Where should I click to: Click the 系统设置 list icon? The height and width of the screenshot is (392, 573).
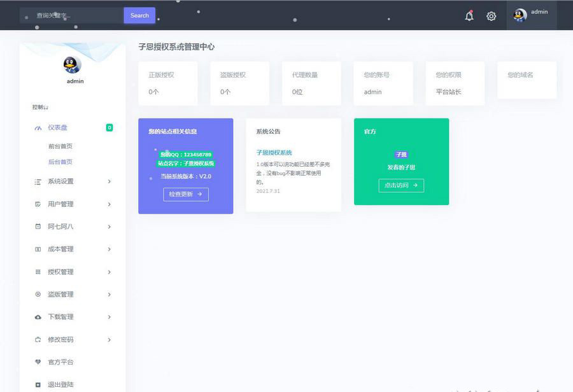pyautogui.click(x=38, y=182)
